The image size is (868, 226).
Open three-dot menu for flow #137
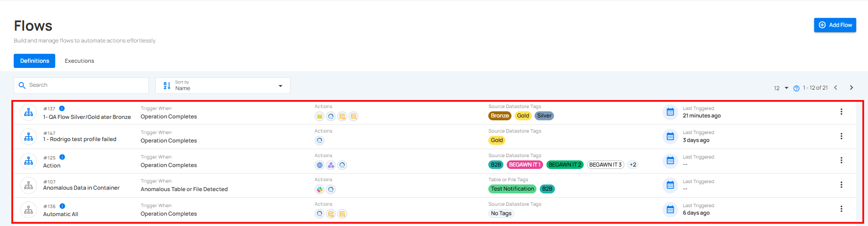(841, 112)
